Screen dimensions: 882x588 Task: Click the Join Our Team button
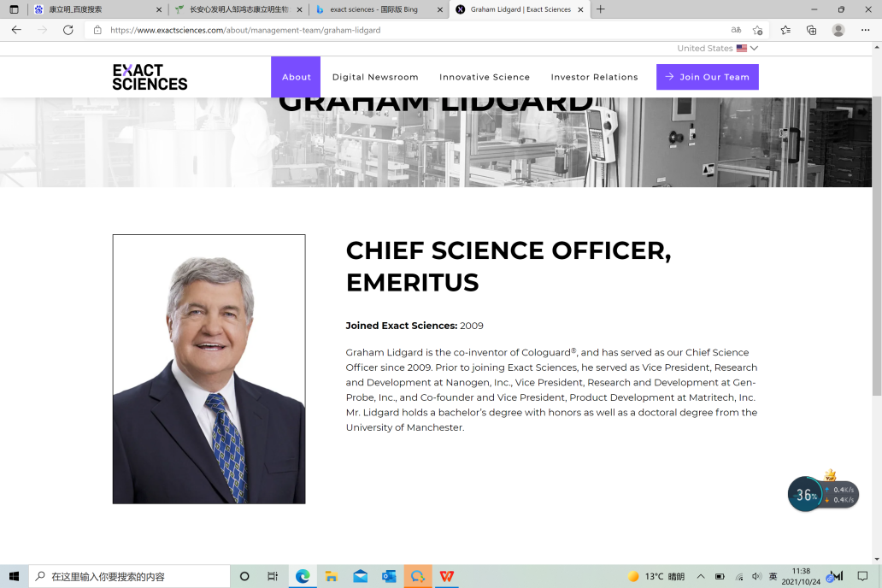707,77
